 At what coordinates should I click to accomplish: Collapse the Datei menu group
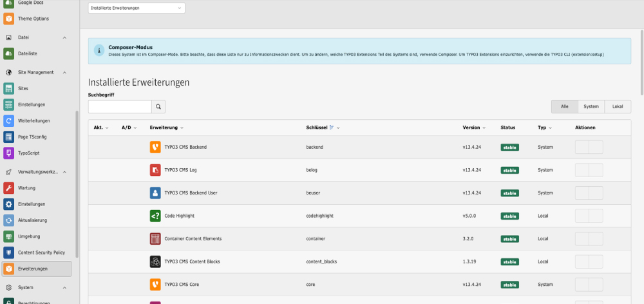click(64, 37)
